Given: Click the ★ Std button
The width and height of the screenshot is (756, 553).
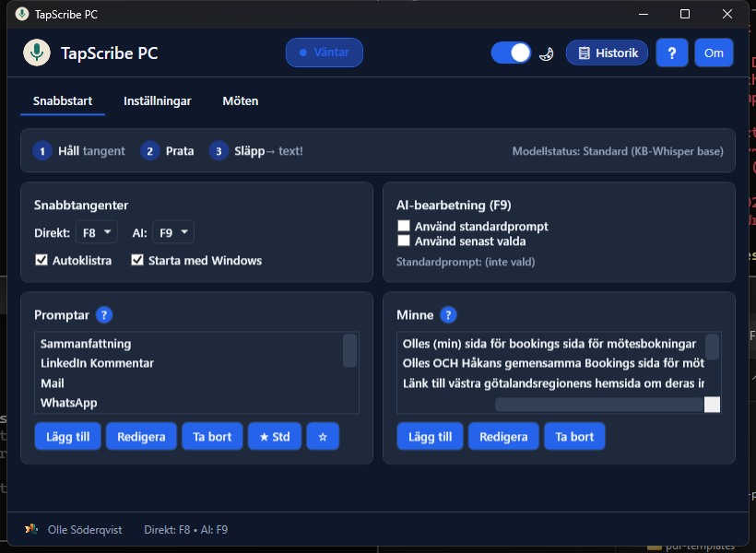Looking at the screenshot, I should (x=275, y=436).
